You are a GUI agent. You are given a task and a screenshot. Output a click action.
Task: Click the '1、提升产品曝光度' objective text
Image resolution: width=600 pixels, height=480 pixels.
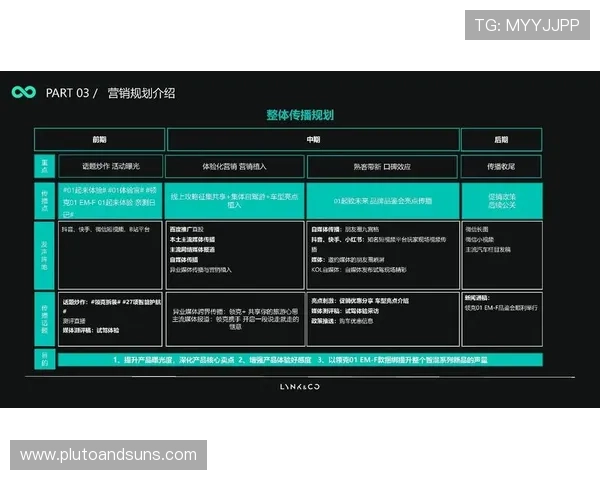pos(173,360)
